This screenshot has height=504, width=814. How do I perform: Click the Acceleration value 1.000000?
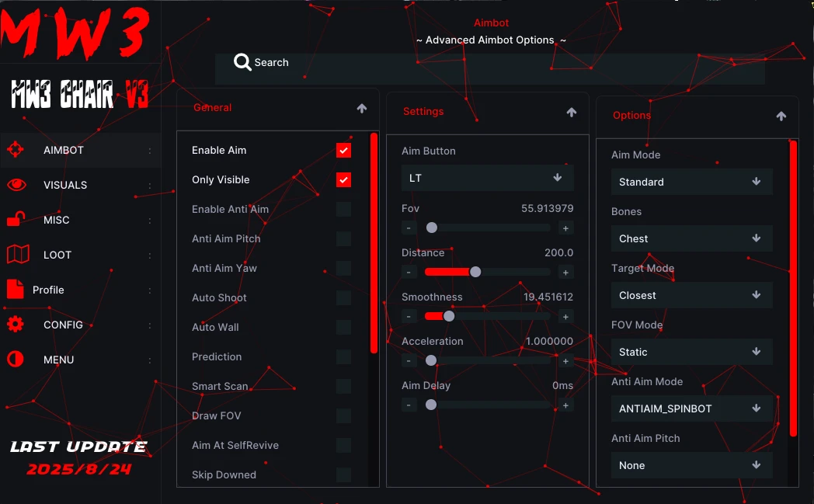549,341
